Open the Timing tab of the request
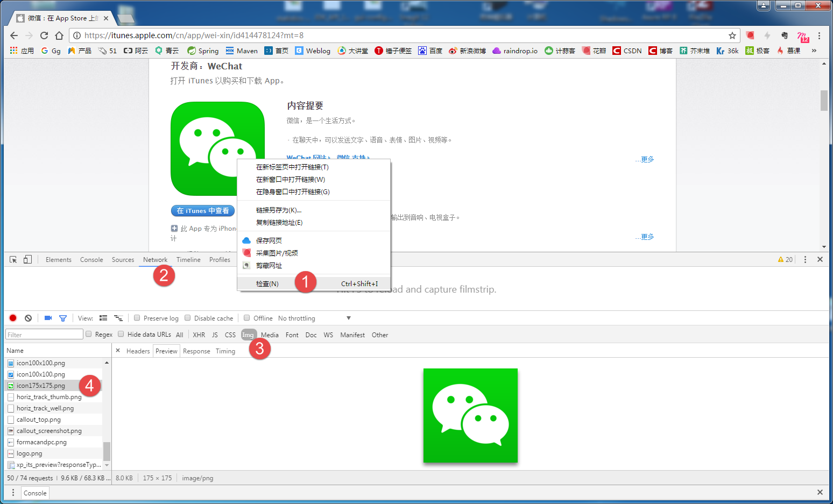The height and width of the screenshot is (504, 833). (225, 351)
